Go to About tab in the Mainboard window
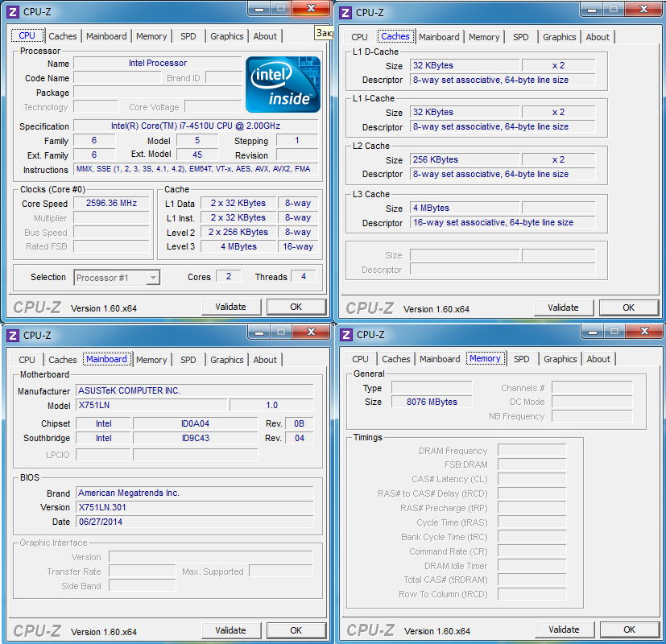Image resolution: width=666 pixels, height=644 pixels. [265, 360]
